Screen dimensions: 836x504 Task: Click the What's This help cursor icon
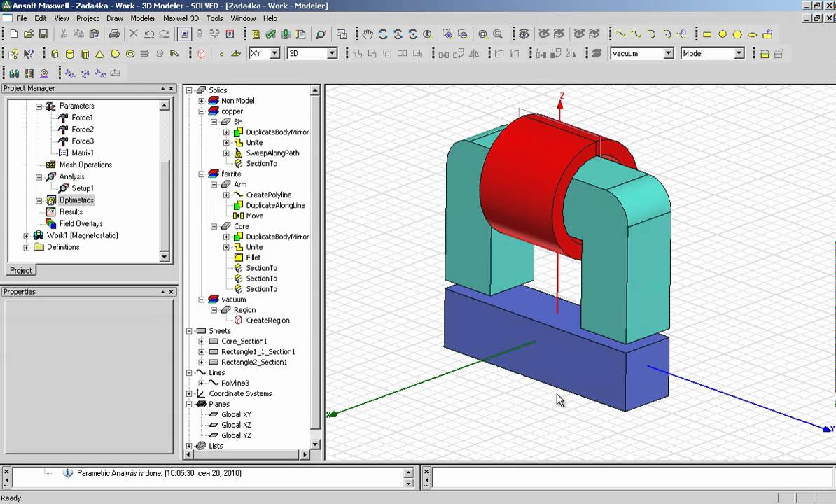(29, 54)
